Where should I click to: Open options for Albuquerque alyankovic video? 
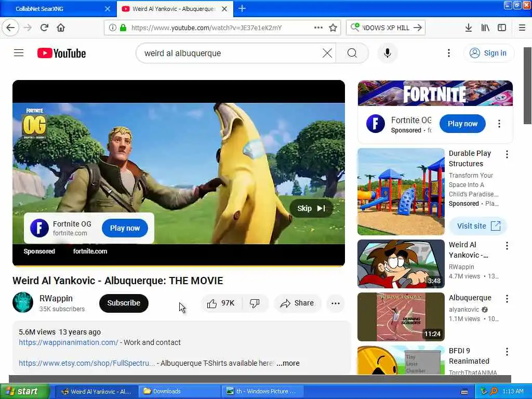point(507,299)
